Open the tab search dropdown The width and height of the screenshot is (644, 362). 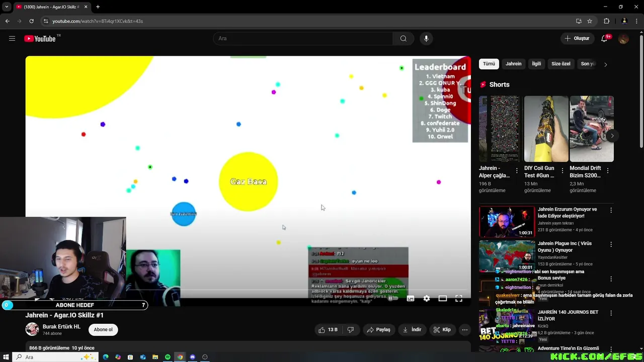[x=7, y=7]
